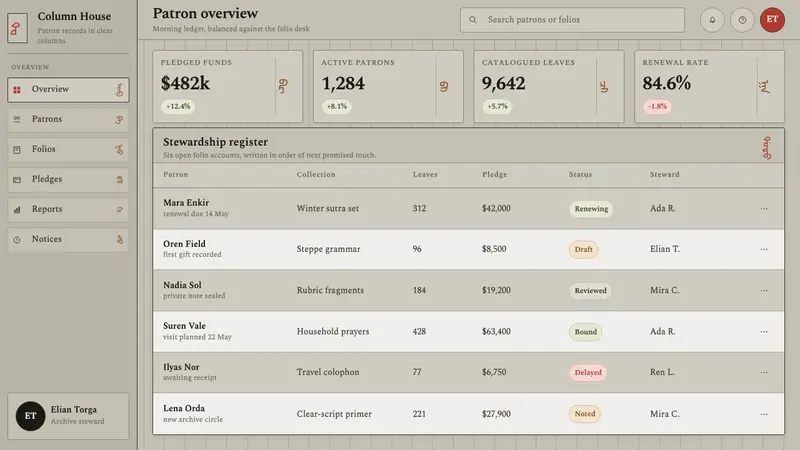The height and width of the screenshot is (450, 800).
Task: Open the Patrons sidebar section
Action: 68,119
